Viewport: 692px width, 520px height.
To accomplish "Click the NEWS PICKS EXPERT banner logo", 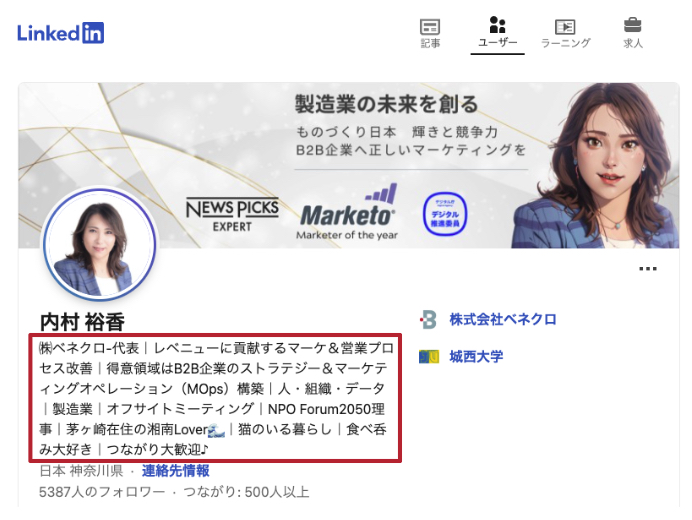I will click(232, 215).
